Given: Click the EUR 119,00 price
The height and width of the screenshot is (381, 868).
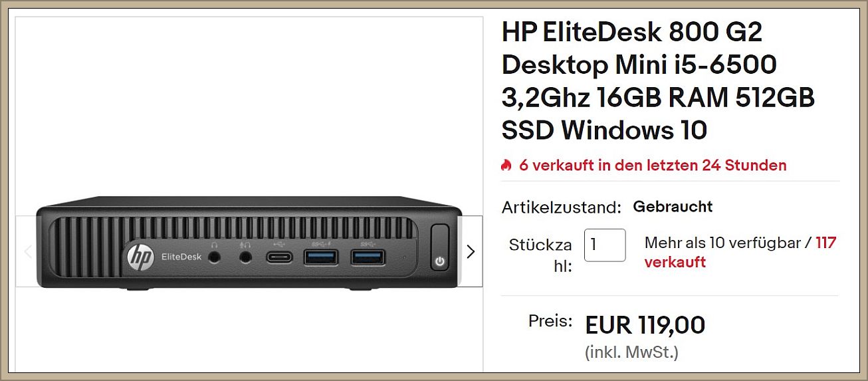Looking at the screenshot, I should pyautogui.click(x=645, y=325).
